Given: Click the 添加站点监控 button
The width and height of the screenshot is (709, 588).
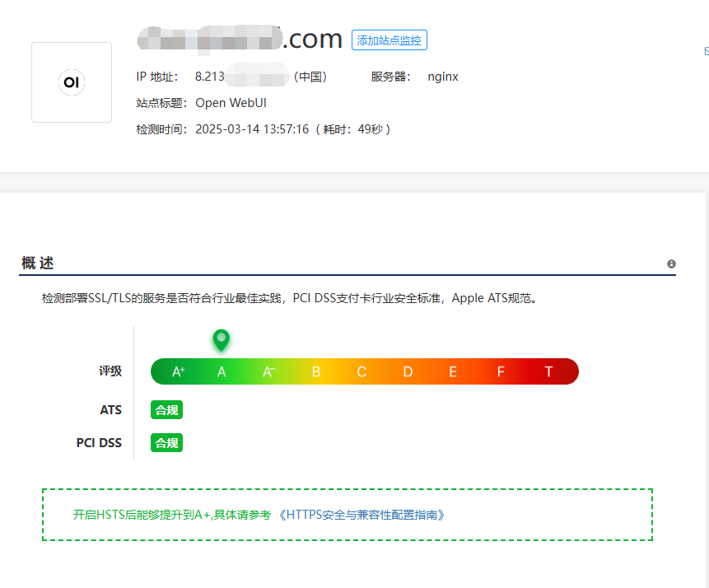Looking at the screenshot, I should point(389,40).
